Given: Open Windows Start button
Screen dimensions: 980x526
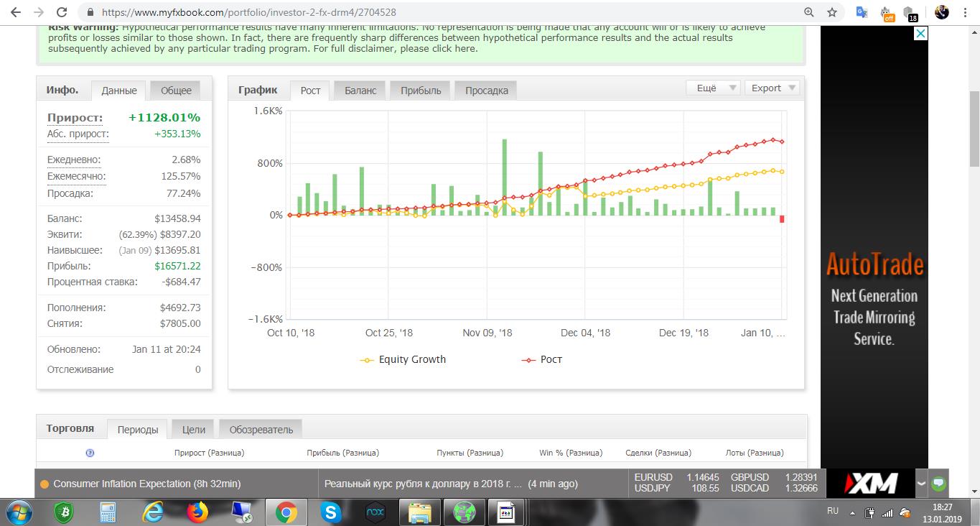Looking at the screenshot, I should [x=20, y=512].
